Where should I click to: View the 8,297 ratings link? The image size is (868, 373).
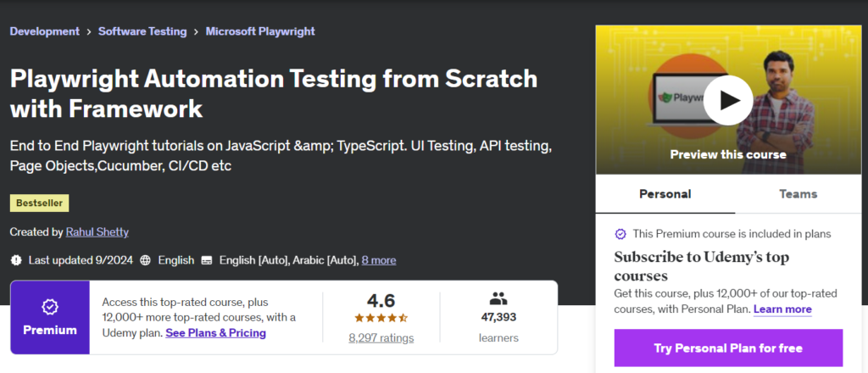tap(381, 337)
